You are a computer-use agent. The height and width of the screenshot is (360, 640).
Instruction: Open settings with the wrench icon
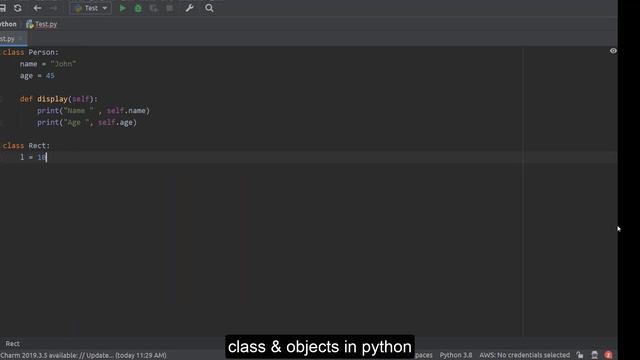(189, 8)
